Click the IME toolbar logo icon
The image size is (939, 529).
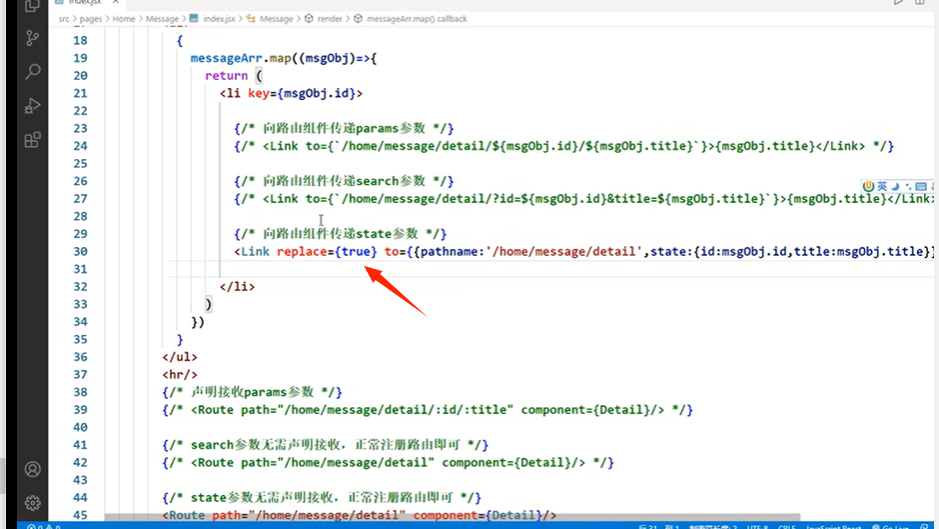point(868,186)
